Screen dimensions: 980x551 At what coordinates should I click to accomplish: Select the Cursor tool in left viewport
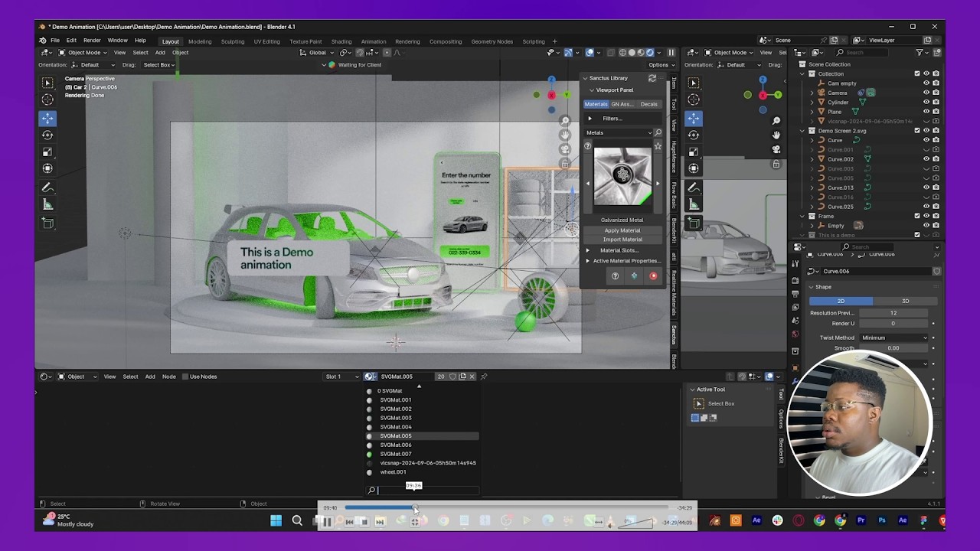tap(47, 99)
